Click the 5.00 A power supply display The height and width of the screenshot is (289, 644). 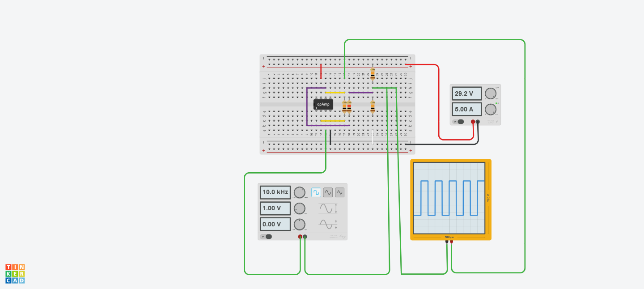click(467, 109)
